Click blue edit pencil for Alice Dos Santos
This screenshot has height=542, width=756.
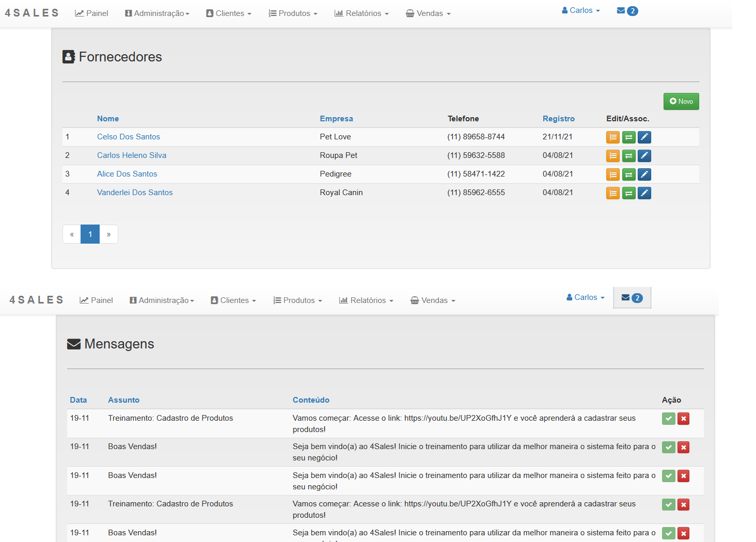[644, 174]
